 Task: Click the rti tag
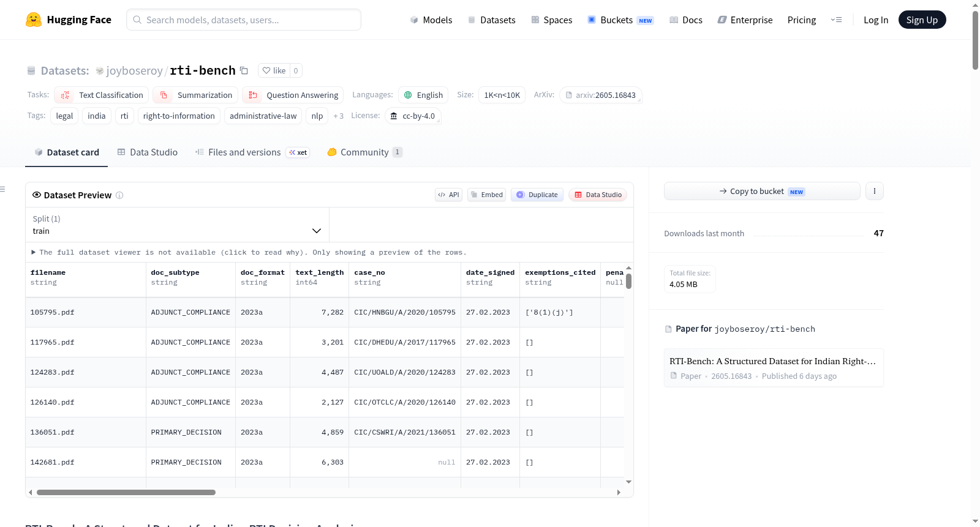click(x=124, y=116)
